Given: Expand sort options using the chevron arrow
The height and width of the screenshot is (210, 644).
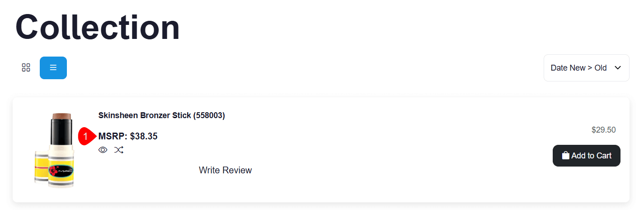Looking at the screenshot, I should (x=618, y=68).
